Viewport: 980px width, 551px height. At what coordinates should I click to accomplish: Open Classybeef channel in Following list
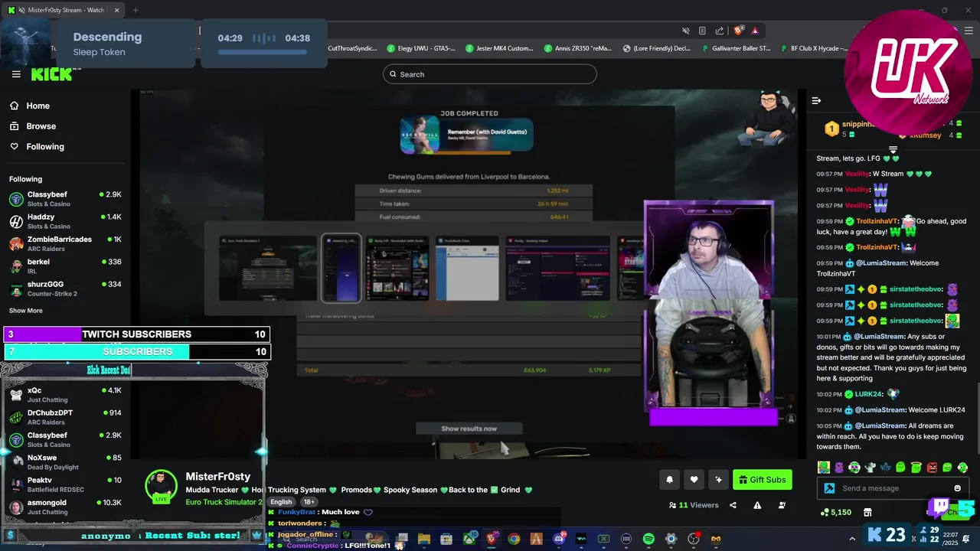coord(65,199)
